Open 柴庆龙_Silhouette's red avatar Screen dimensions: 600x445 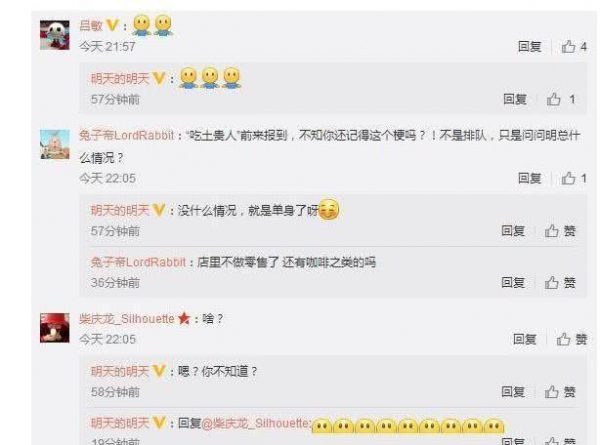click(55, 328)
